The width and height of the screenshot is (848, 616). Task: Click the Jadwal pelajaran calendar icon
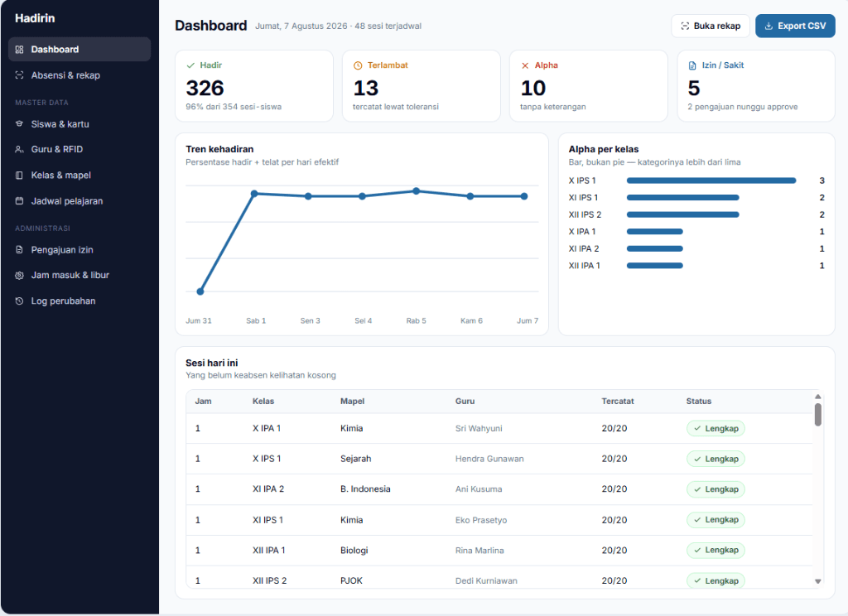click(20, 201)
